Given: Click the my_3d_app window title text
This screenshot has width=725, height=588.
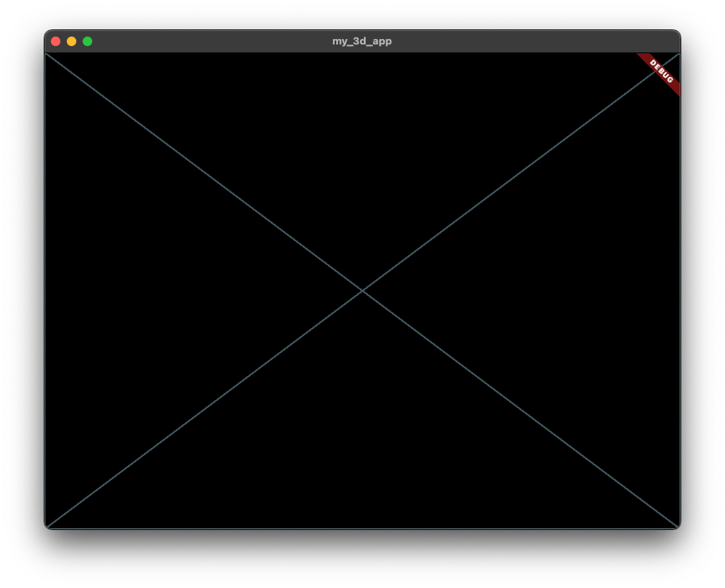Looking at the screenshot, I should coord(362,41).
